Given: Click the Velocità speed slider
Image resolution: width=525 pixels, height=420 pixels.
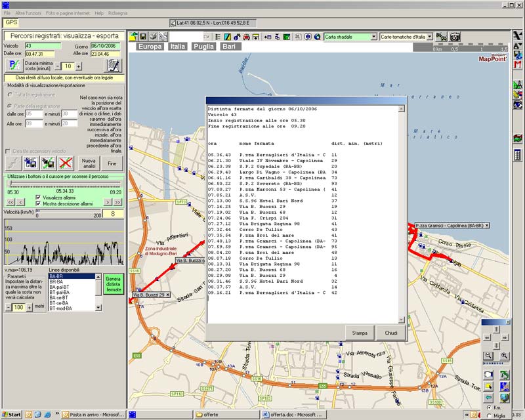Looking at the screenshot, I should click(69, 211).
